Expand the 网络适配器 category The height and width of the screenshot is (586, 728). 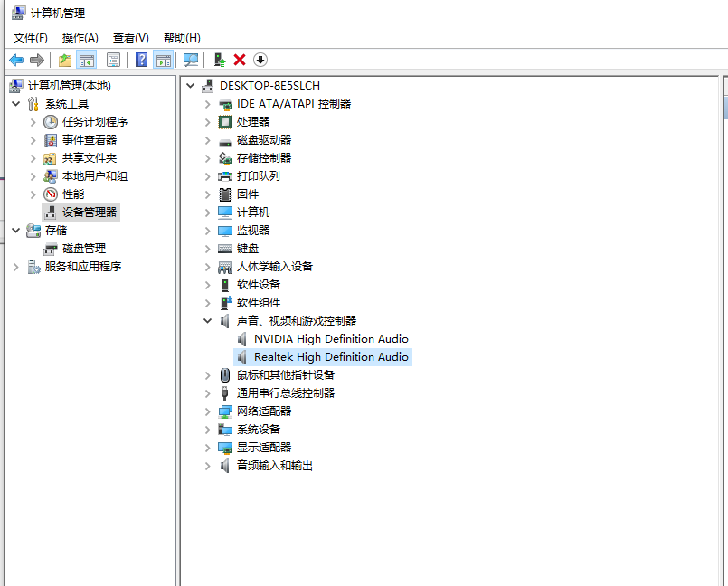(x=207, y=411)
